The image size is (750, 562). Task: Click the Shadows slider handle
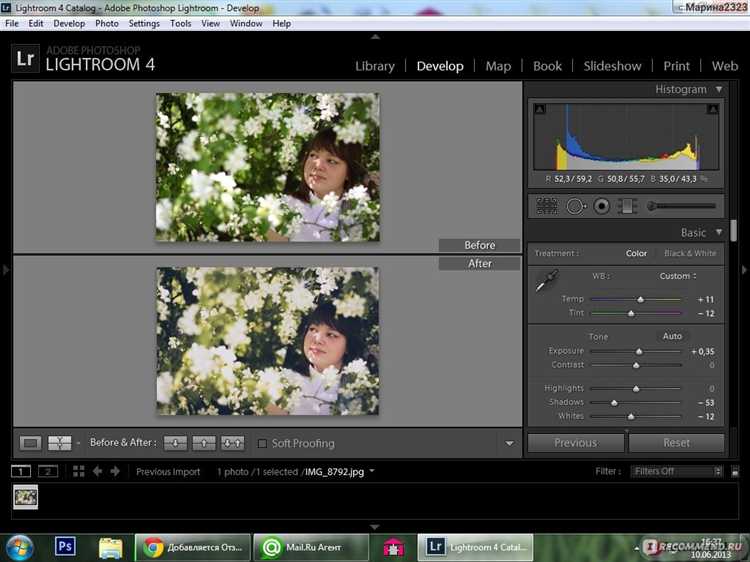tap(614, 403)
